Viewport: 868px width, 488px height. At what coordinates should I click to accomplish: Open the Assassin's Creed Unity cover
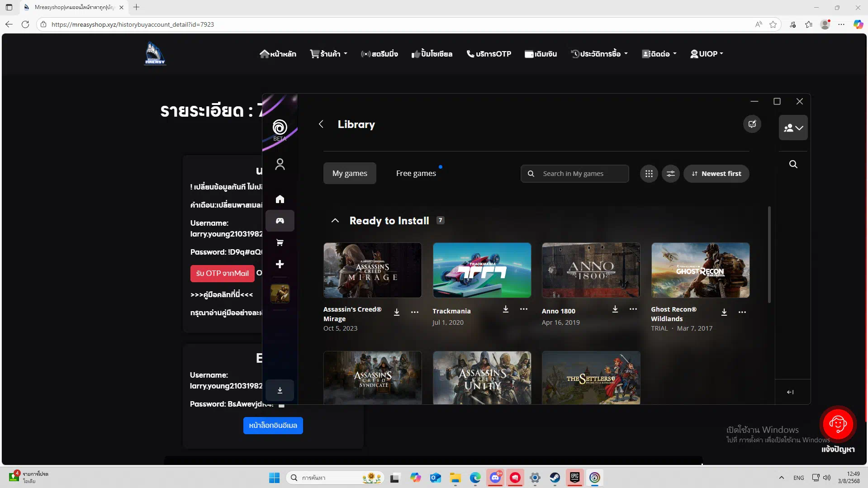click(482, 378)
